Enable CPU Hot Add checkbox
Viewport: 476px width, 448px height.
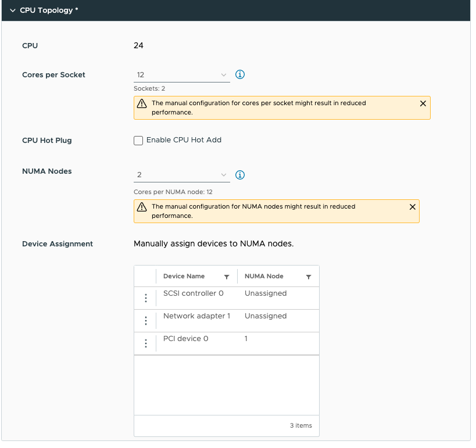[x=138, y=141]
